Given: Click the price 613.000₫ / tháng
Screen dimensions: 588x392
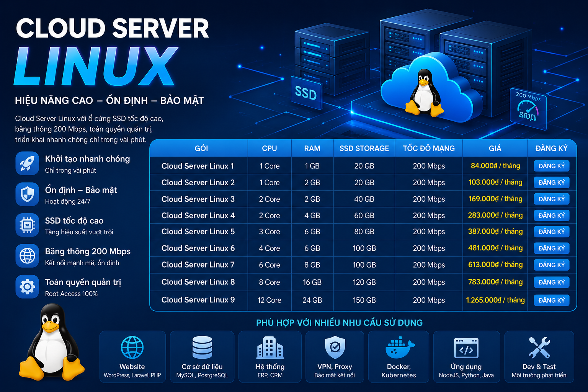Looking at the screenshot, I should [495, 265].
